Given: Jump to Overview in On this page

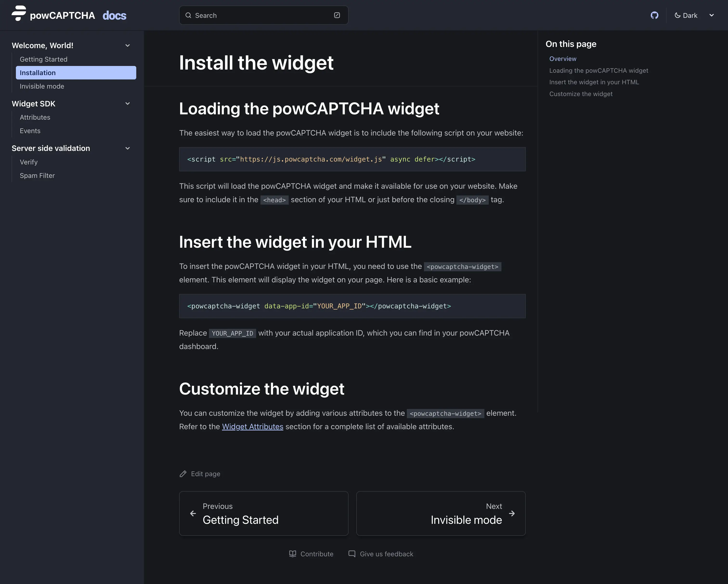Looking at the screenshot, I should coord(563,59).
